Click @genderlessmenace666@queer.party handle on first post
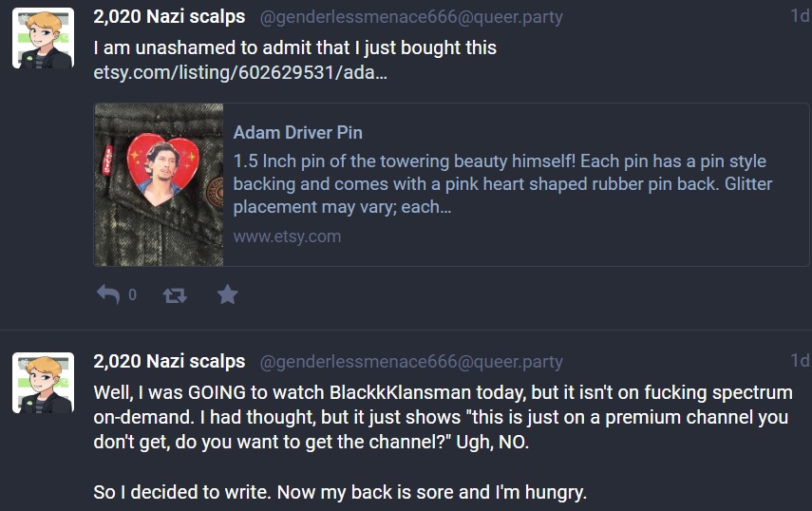Image resolution: width=812 pixels, height=511 pixels. coord(411,18)
